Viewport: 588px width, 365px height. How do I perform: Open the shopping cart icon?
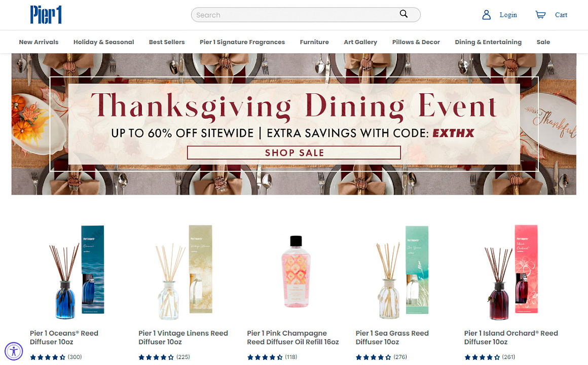pos(540,15)
